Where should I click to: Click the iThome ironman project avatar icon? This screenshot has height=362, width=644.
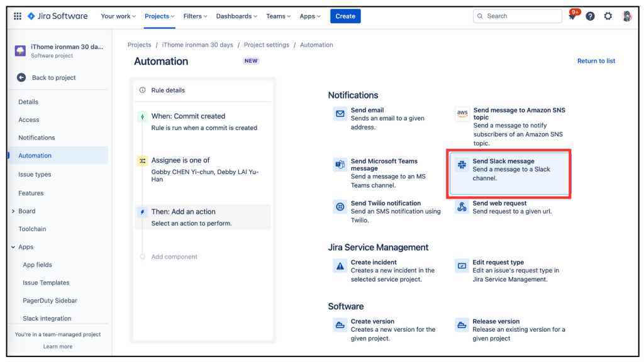pyautogui.click(x=20, y=51)
